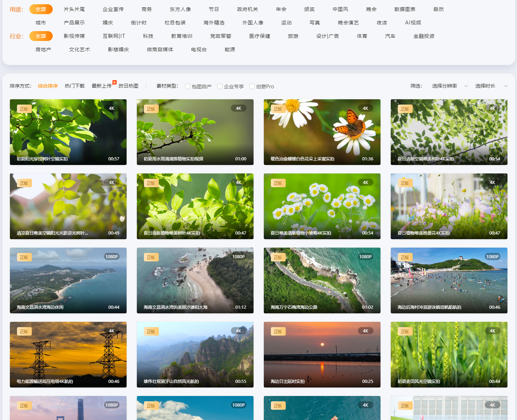This screenshot has width=517, height=420.
Task: Open the 夏日清新植物唯美树叶4K实拍 video
Action: pyautogui.click(x=195, y=206)
